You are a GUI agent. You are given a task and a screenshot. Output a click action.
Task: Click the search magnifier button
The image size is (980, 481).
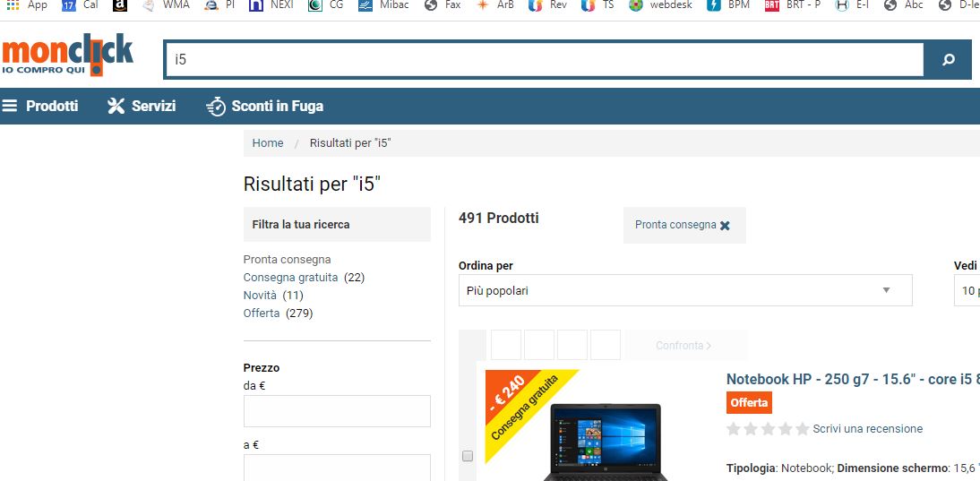pyautogui.click(x=948, y=60)
